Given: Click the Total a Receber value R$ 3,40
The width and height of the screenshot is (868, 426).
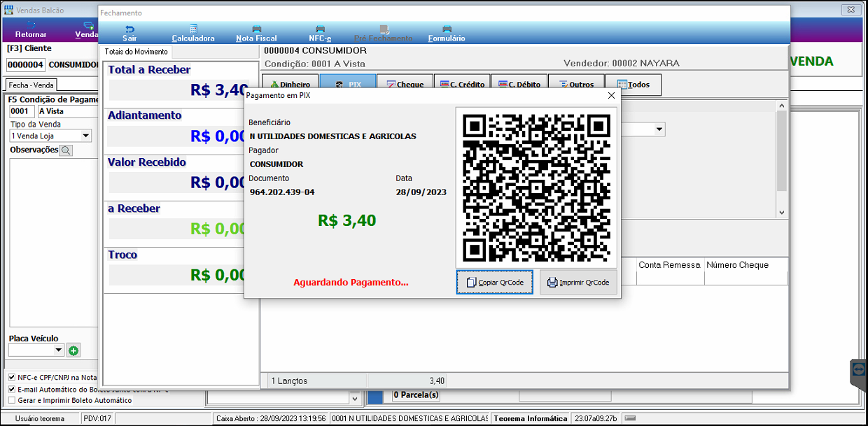Looking at the screenshot, I should point(219,90).
